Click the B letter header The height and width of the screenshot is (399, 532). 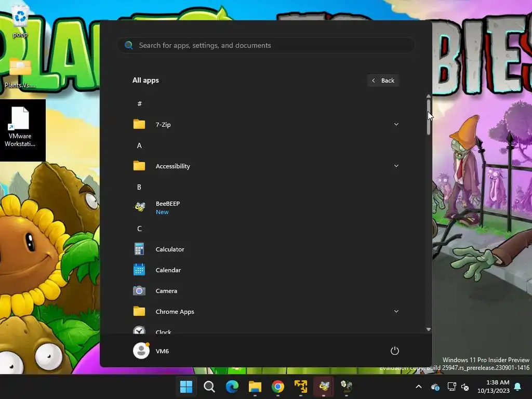point(139,187)
